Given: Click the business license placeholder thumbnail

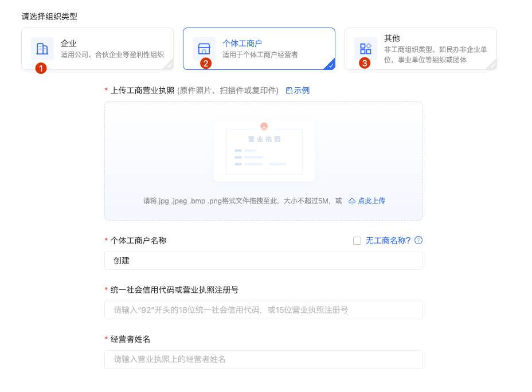Looking at the screenshot, I should click(x=264, y=151).
